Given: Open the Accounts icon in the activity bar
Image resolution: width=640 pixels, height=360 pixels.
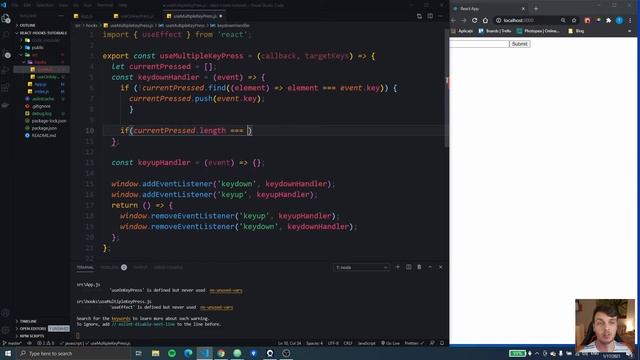Looking at the screenshot, I should [x=6, y=313].
